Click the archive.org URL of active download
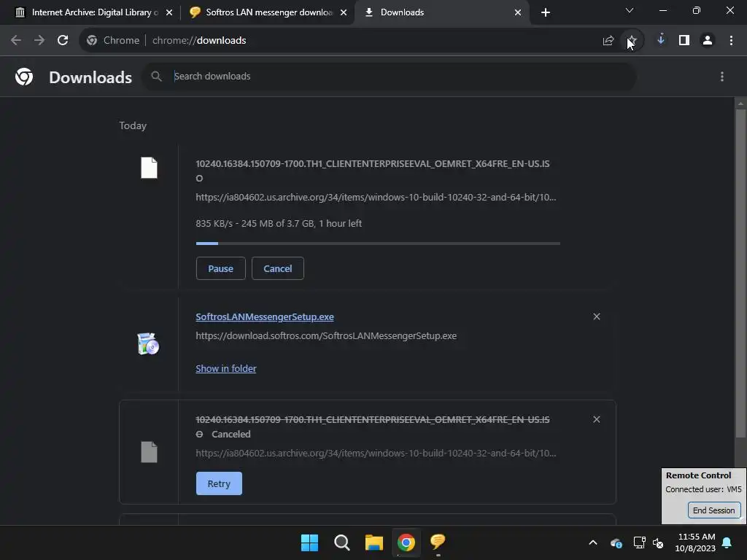This screenshot has width=747, height=560. coord(376,197)
